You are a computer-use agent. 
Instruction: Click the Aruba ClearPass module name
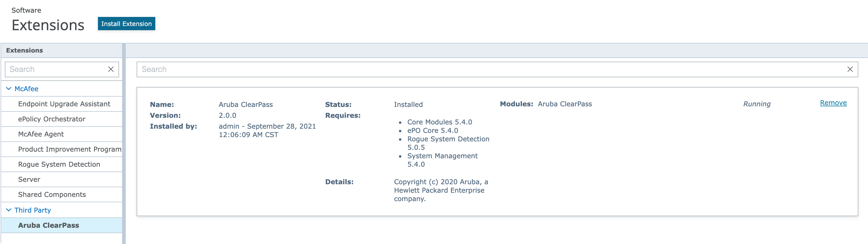click(565, 104)
